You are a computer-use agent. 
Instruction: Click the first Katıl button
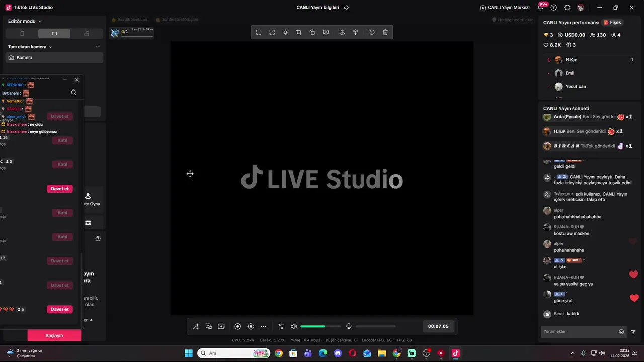(62, 140)
